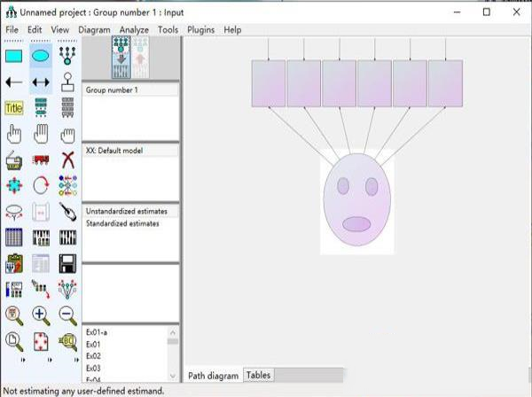The image size is (532, 397).
Task: Open the File menu
Action: [x=12, y=30]
